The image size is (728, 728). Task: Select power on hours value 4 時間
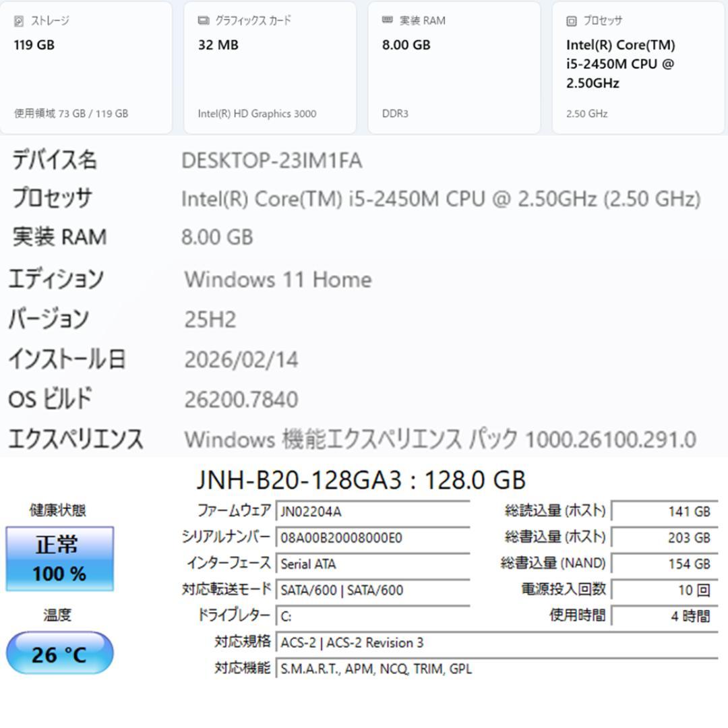(x=665, y=616)
